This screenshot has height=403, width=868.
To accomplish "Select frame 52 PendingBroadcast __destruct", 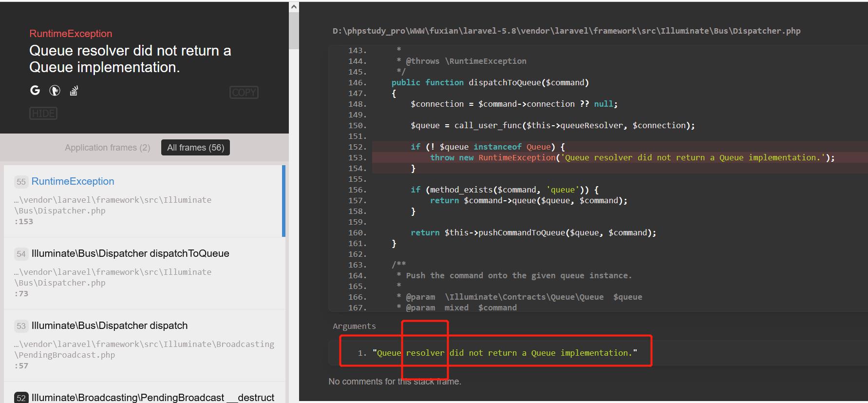I will (x=145, y=393).
